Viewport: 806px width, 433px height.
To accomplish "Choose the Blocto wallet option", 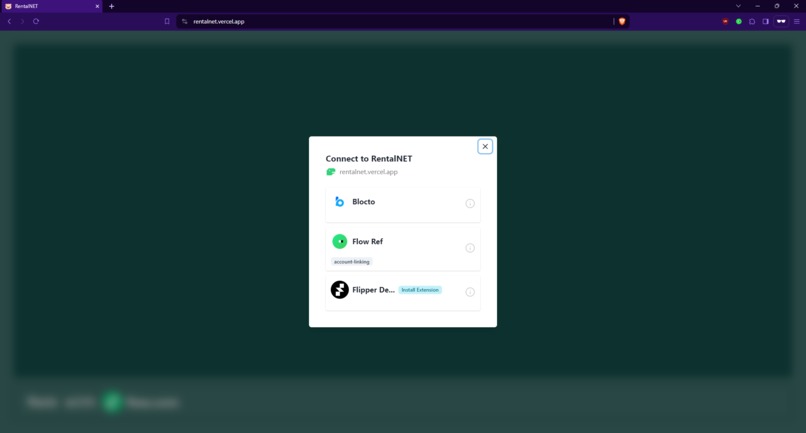I will [x=402, y=205].
